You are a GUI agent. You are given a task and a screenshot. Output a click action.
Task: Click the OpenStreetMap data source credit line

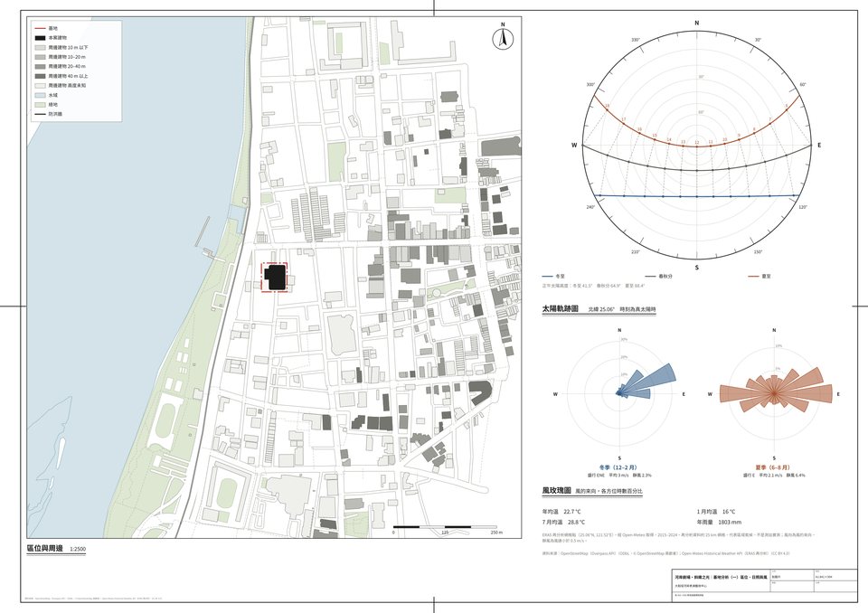tap(666, 553)
